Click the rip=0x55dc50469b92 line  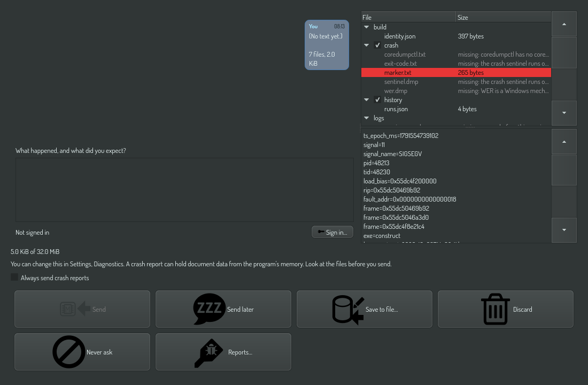[x=391, y=190]
